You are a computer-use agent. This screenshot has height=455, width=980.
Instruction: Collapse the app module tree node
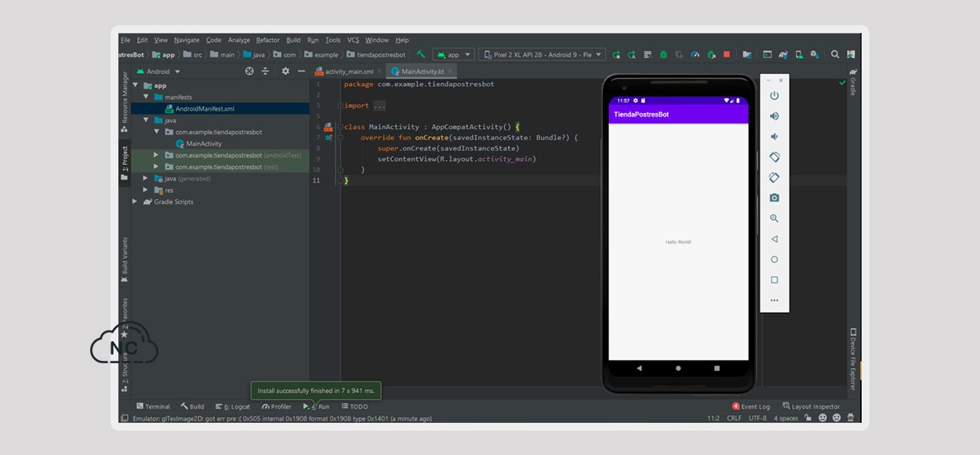coord(136,86)
